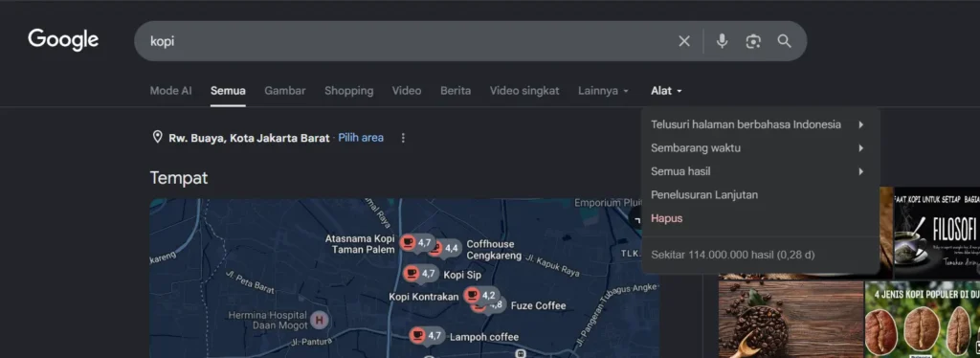The height and width of the screenshot is (358, 980).
Task: Open the Gambar tab
Action: [x=285, y=91]
